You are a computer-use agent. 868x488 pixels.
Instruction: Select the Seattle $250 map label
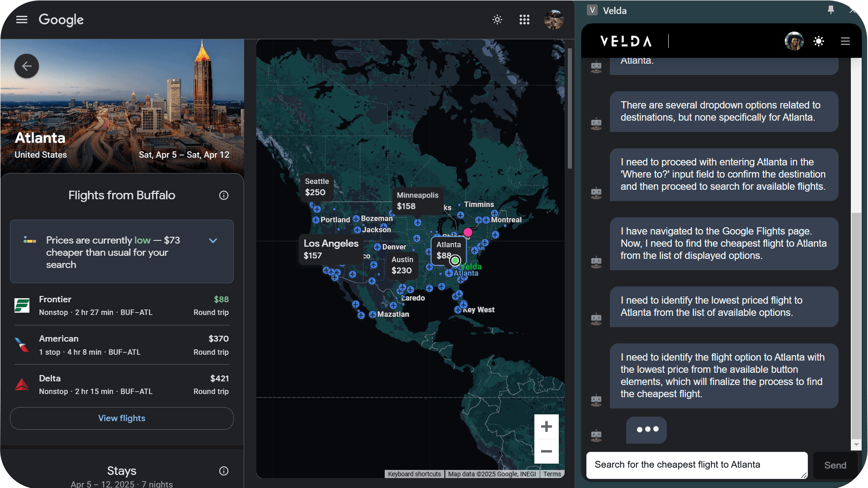tap(317, 187)
